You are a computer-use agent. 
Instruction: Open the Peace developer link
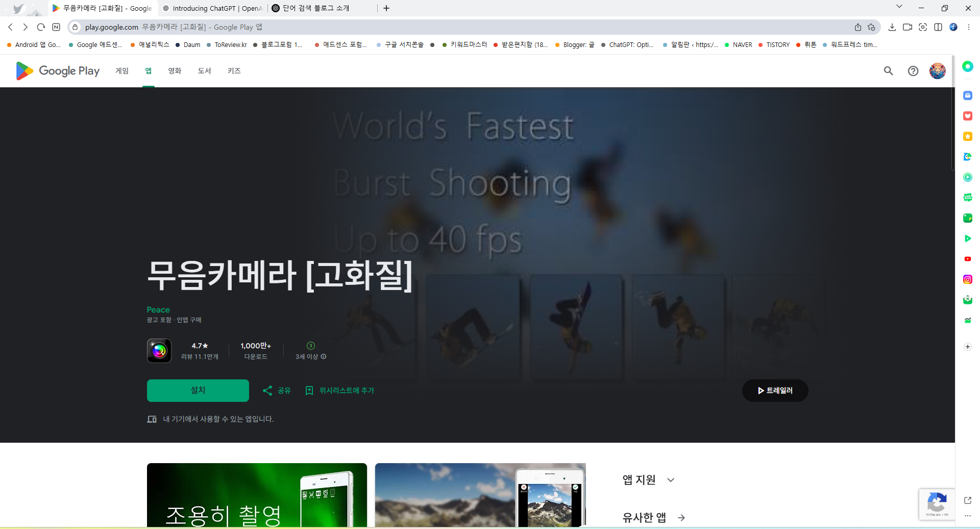158,309
